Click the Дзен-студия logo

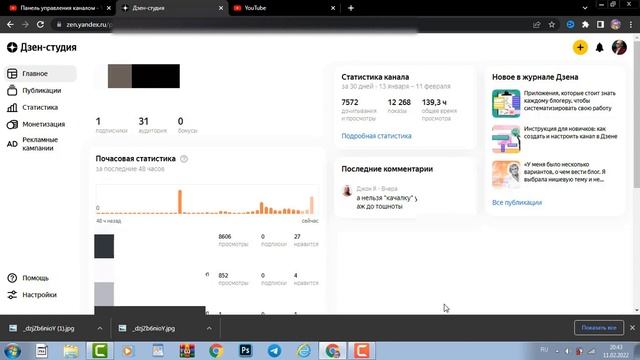[42, 47]
